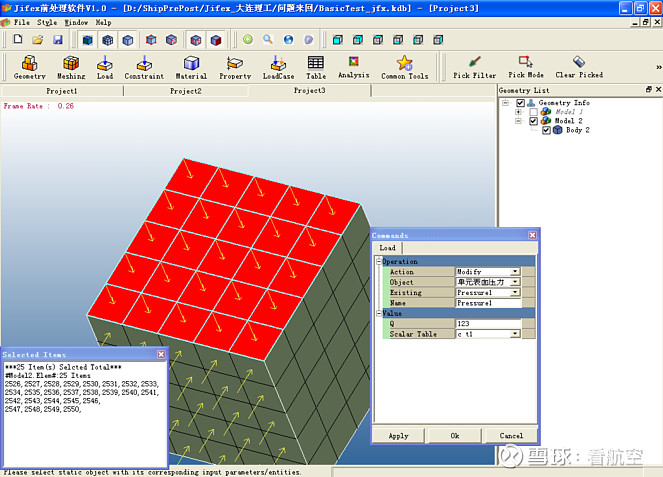This screenshot has height=477, width=663.
Task: Open the Window menu
Action: coord(76,22)
